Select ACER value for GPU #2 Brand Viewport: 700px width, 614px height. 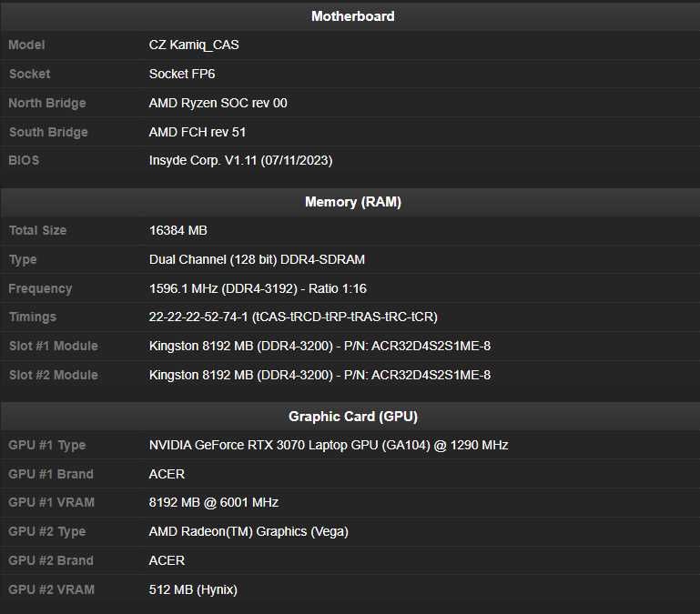click(167, 561)
